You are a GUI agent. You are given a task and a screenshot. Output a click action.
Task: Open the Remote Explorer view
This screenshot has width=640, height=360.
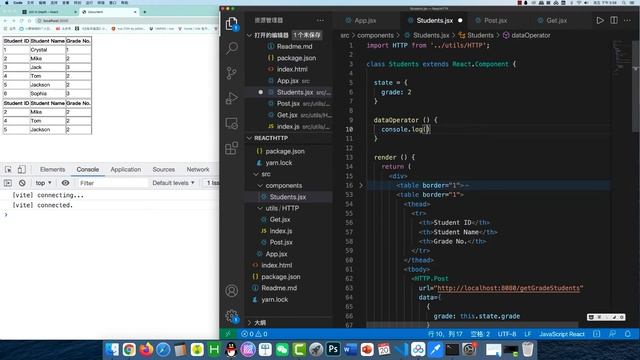pos(231,123)
